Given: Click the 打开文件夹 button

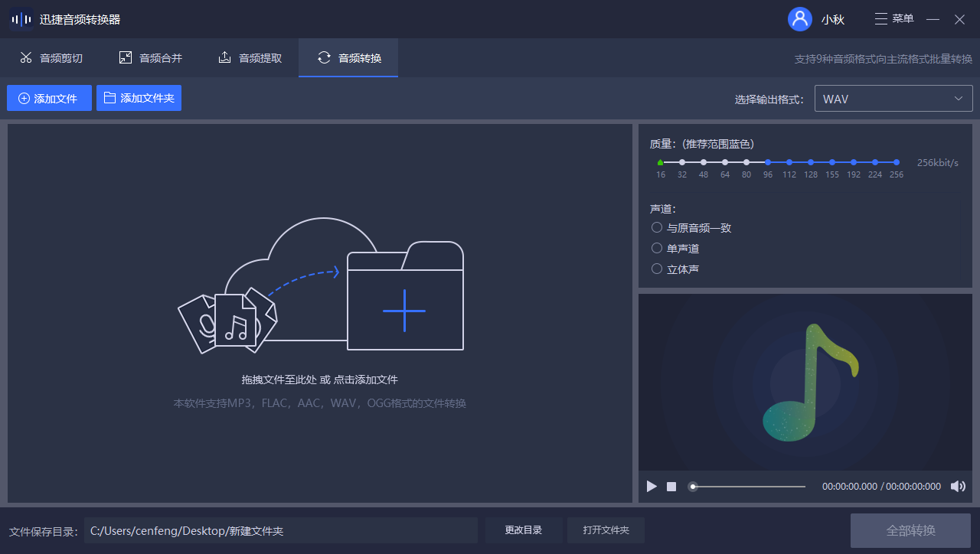Looking at the screenshot, I should coord(606,530).
